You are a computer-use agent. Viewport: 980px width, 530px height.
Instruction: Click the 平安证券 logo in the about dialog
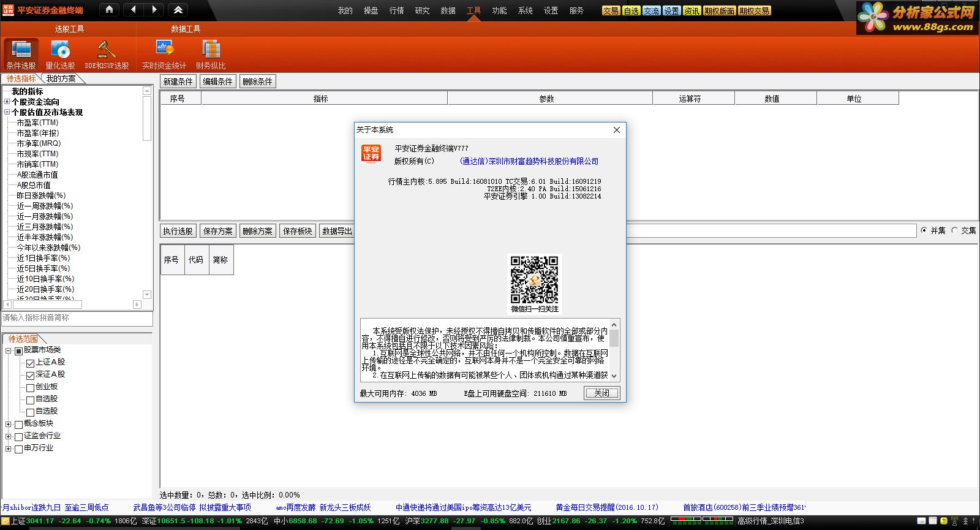coord(371,154)
